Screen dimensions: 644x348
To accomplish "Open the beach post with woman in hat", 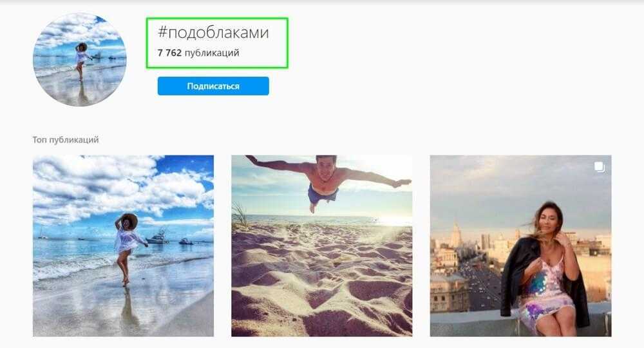I will click(x=123, y=246).
